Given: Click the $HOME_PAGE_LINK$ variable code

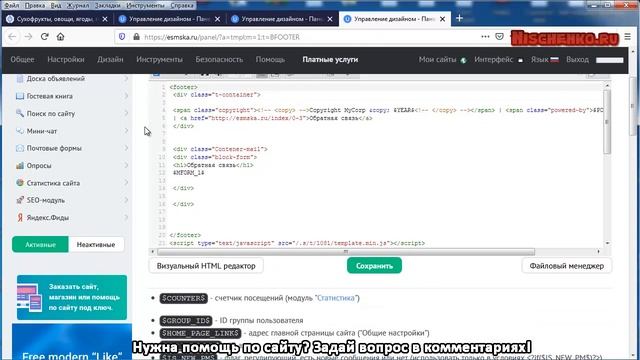Looking at the screenshot, I should (200, 333).
